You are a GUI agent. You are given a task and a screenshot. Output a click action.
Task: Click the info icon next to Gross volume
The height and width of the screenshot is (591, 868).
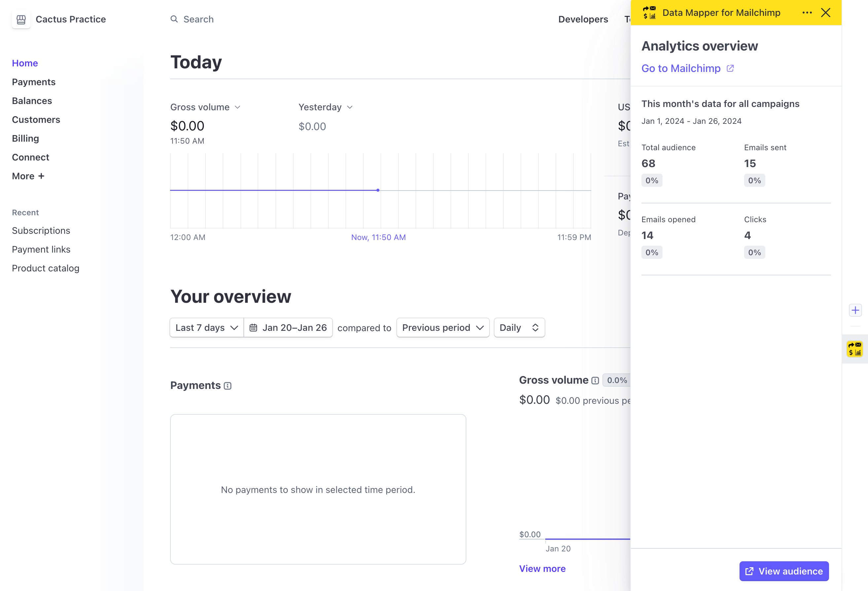596,380
